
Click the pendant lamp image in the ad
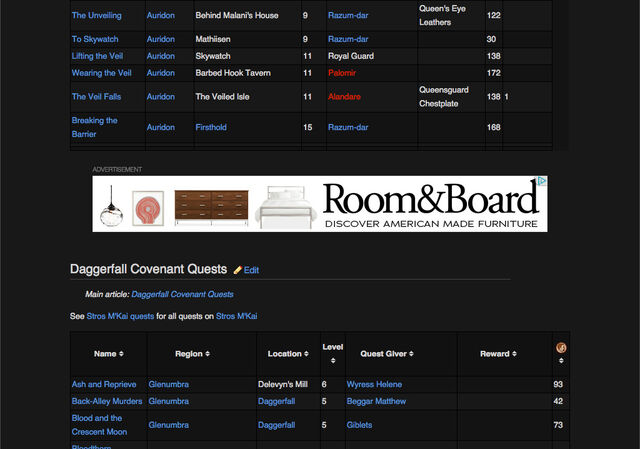tap(111, 206)
